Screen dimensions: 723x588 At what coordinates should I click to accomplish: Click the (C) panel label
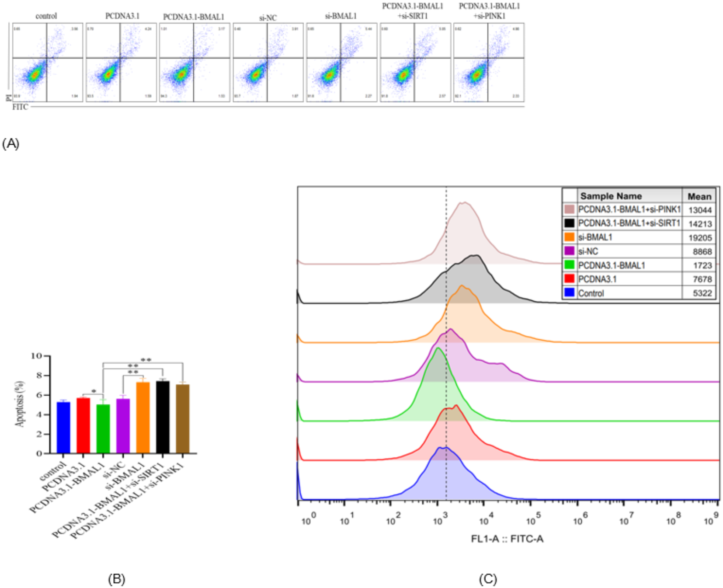488,579
